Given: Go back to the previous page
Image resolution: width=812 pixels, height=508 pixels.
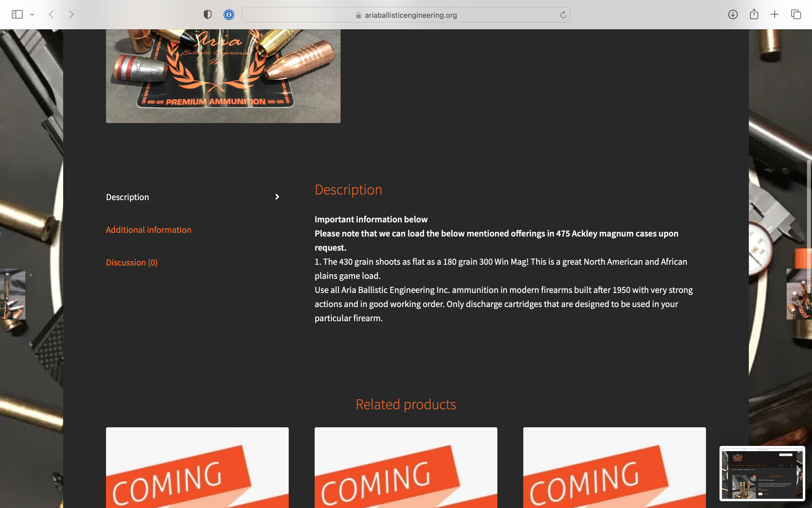Looking at the screenshot, I should tap(51, 14).
